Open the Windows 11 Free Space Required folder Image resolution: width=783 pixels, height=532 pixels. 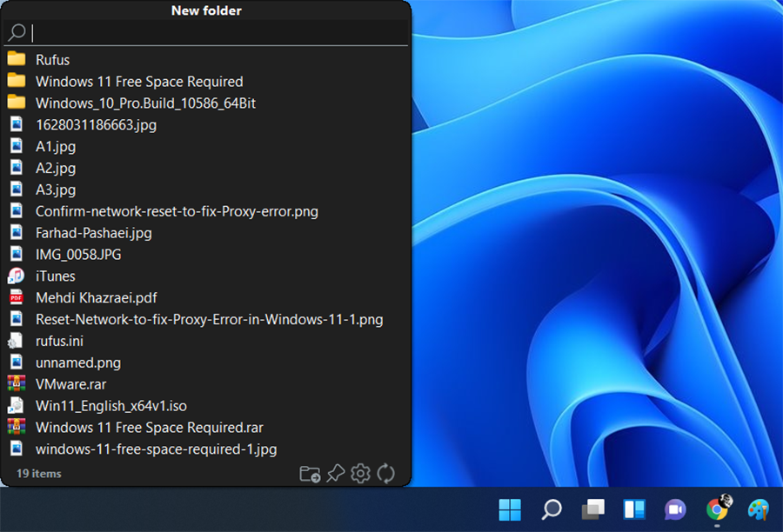coord(138,81)
